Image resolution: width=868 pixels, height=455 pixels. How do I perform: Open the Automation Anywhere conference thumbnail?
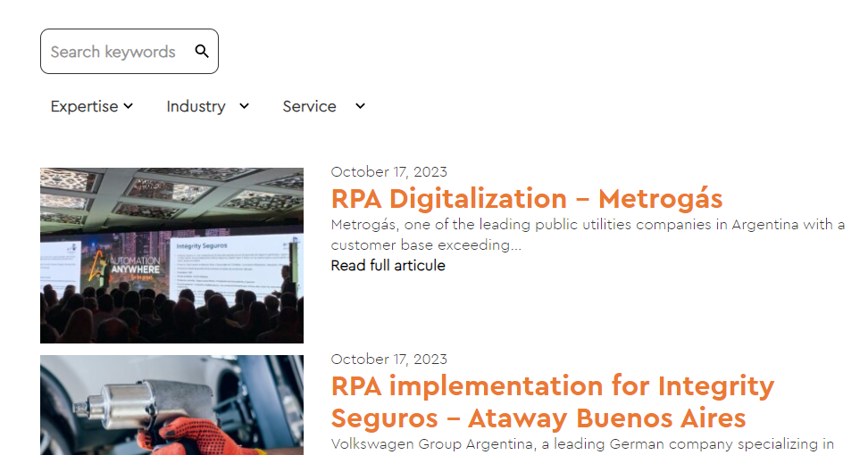(171, 255)
